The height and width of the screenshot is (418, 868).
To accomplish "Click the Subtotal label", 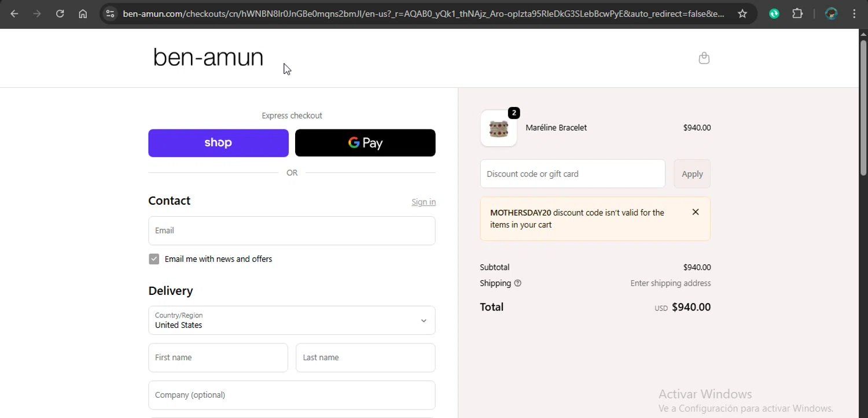I will 495,267.
